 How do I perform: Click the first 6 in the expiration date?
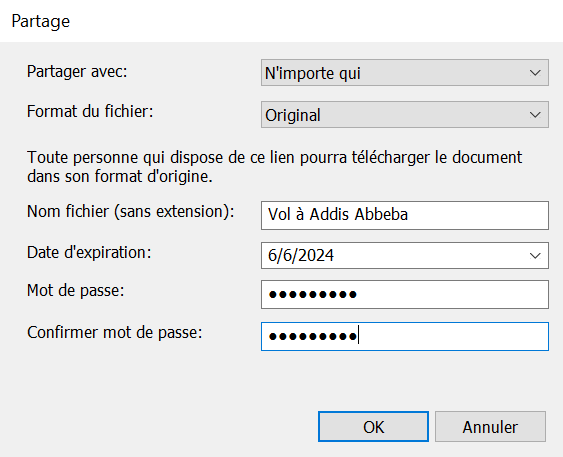point(273,256)
